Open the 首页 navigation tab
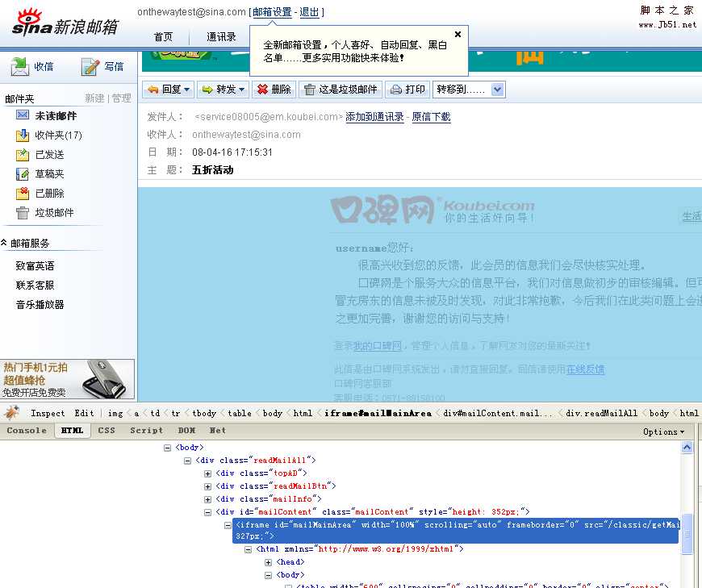The width and height of the screenshot is (702, 588). click(x=163, y=36)
